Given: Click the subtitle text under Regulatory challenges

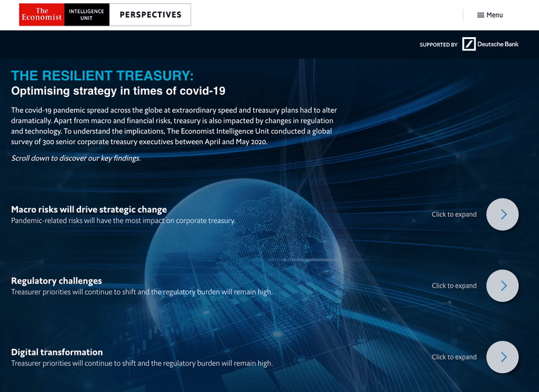Looking at the screenshot, I should 141,292.
